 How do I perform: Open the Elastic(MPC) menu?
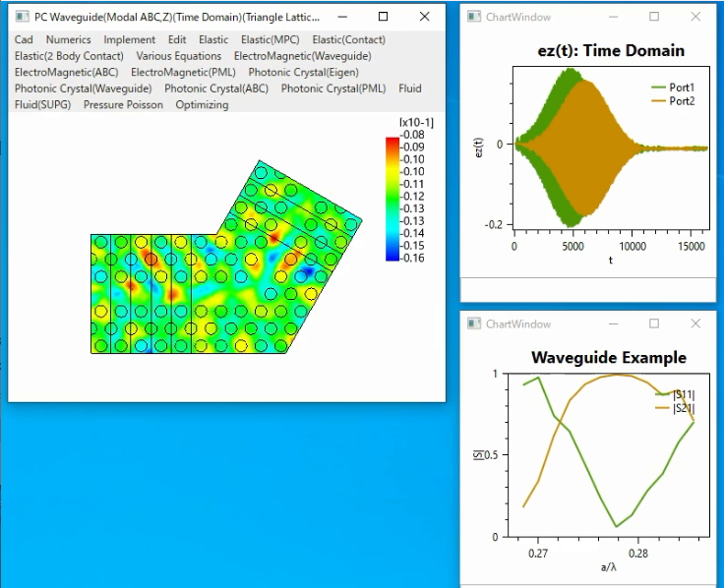point(271,39)
